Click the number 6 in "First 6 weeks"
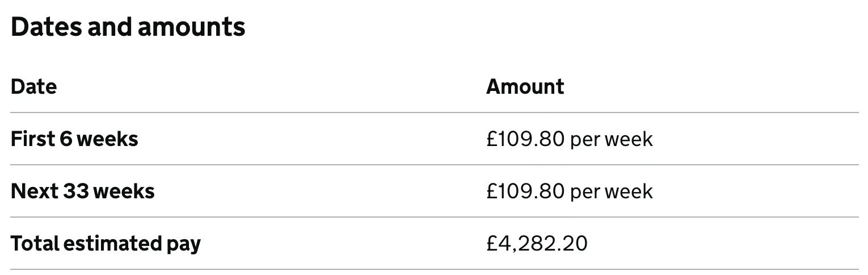Viewport: 868px width, 275px height. click(x=65, y=139)
